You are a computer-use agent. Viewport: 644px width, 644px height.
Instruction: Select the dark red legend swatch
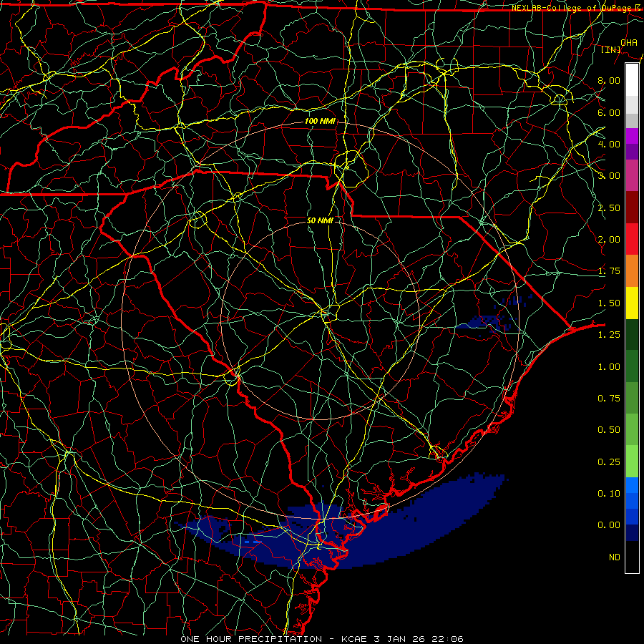pyautogui.click(x=632, y=208)
